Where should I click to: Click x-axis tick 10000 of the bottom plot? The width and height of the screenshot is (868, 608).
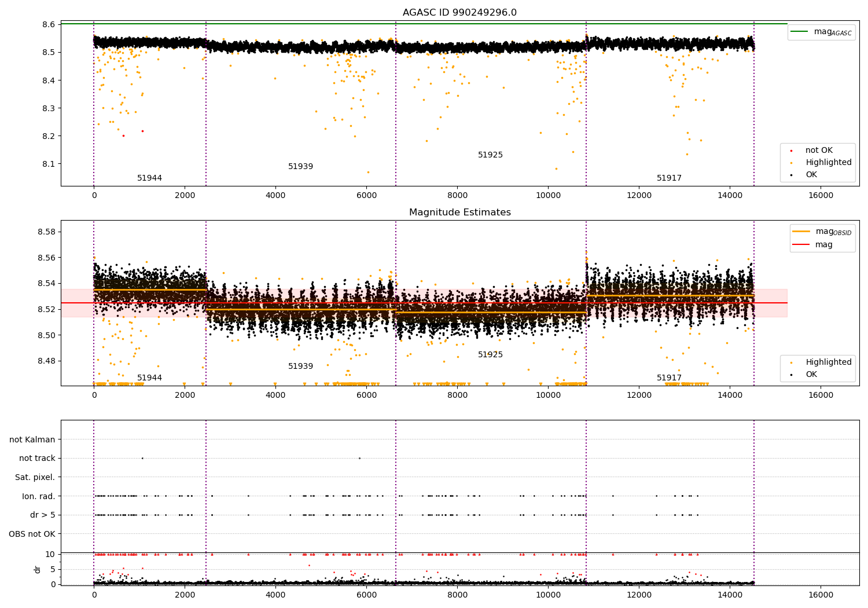click(548, 595)
